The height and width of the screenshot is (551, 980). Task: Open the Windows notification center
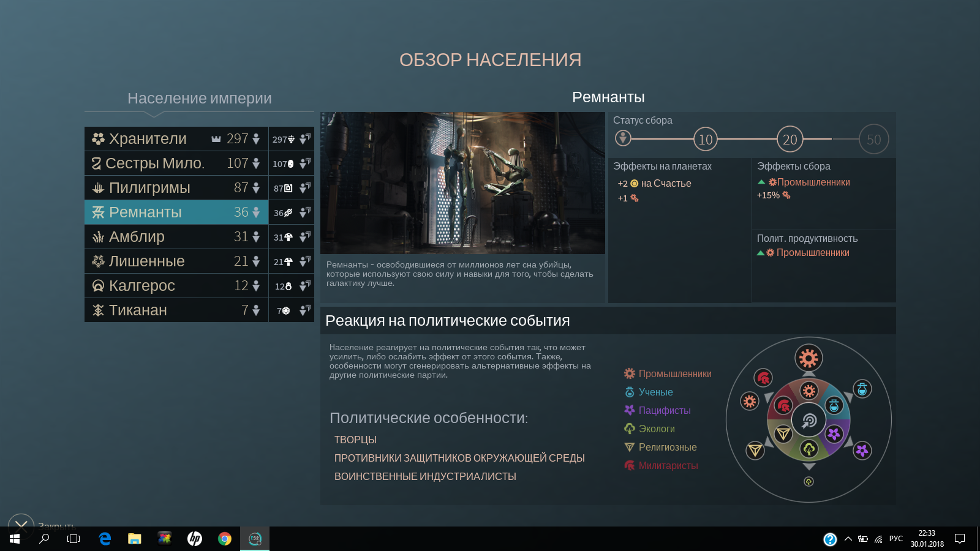pyautogui.click(x=960, y=539)
